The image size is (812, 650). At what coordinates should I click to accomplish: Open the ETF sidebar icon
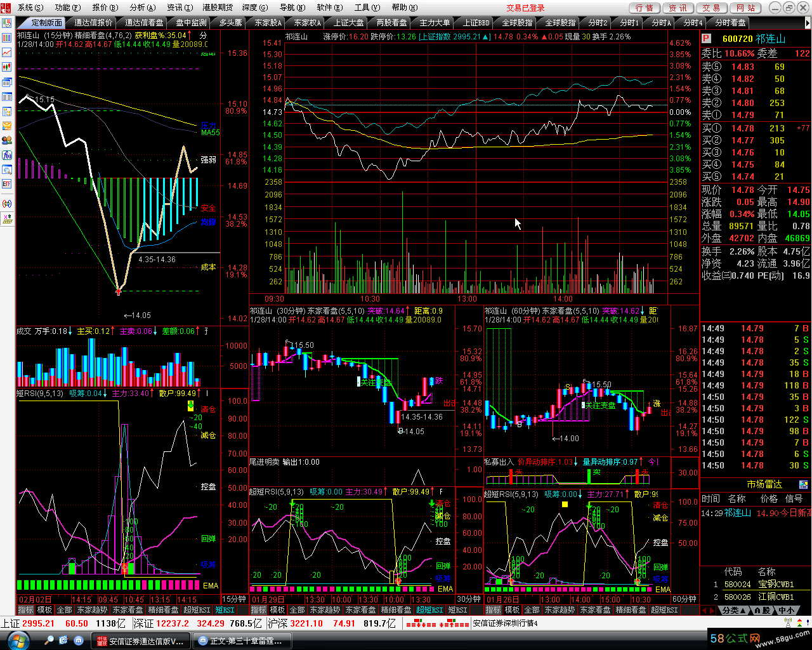click(7, 184)
